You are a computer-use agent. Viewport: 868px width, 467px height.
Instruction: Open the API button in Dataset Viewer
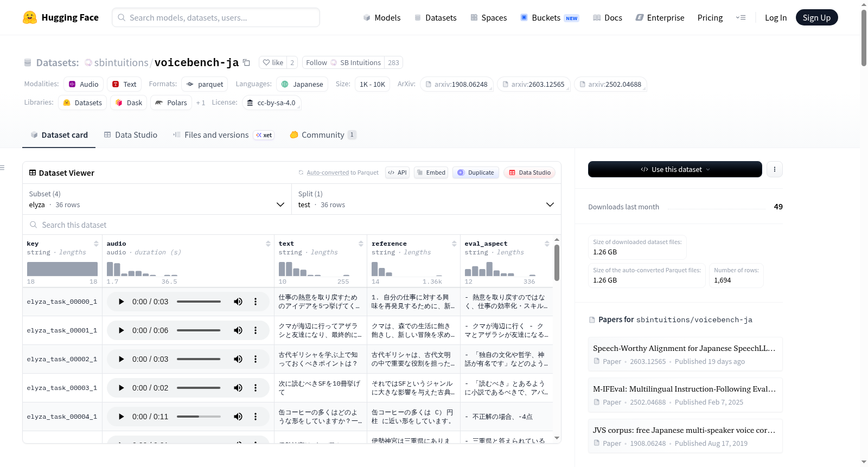397,172
